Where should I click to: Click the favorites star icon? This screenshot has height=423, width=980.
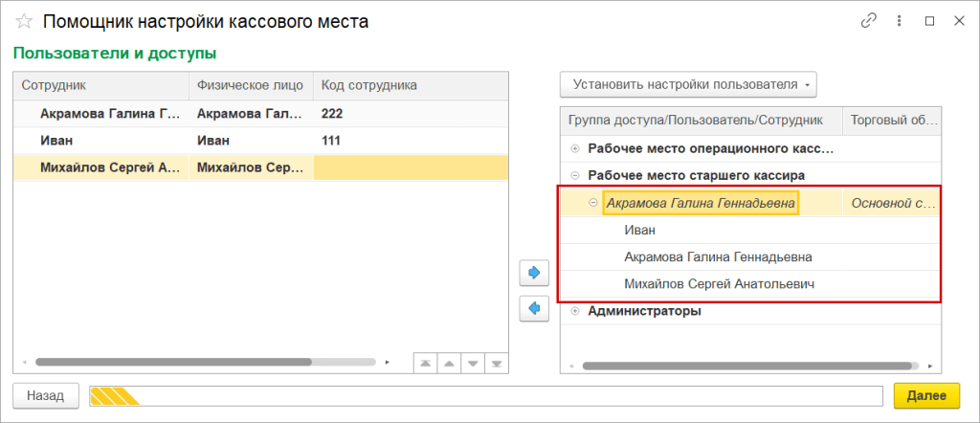tap(25, 21)
